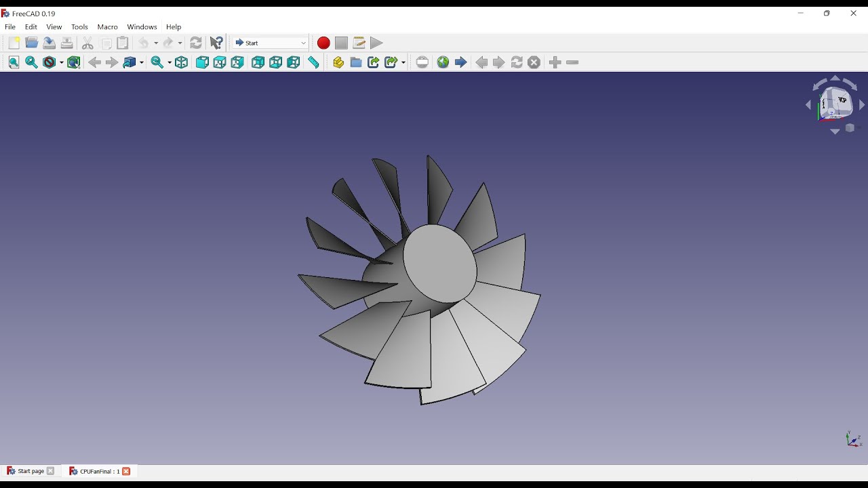Stop loading the web page
Viewport: 868px width, 488px height.
tap(534, 62)
